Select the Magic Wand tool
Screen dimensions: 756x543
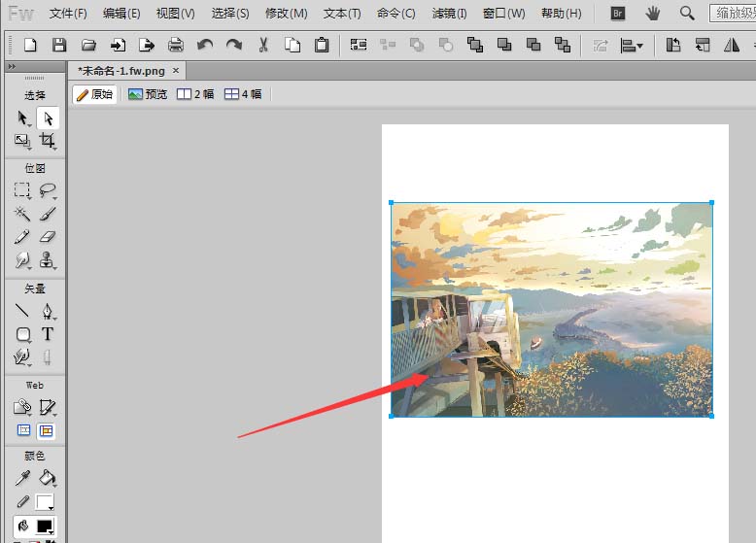[x=22, y=214]
